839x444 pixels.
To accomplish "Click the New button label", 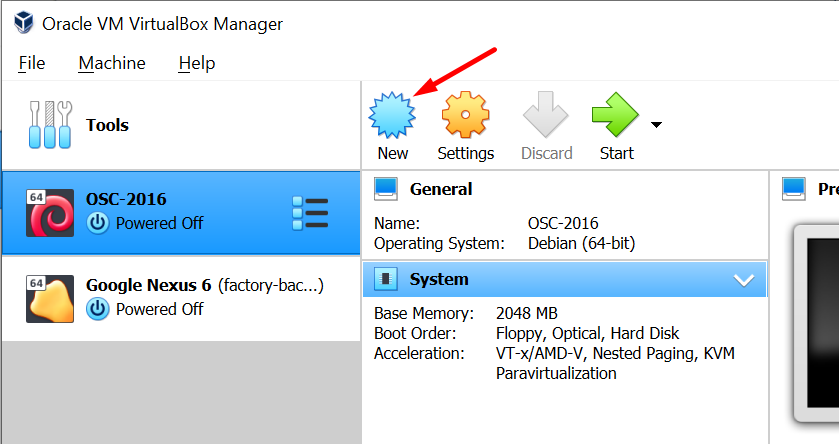I will coord(393,154).
